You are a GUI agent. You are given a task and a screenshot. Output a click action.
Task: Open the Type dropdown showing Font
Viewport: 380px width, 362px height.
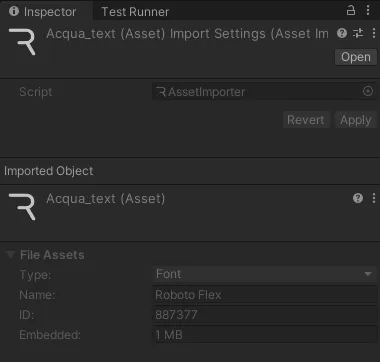pos(265,274)
